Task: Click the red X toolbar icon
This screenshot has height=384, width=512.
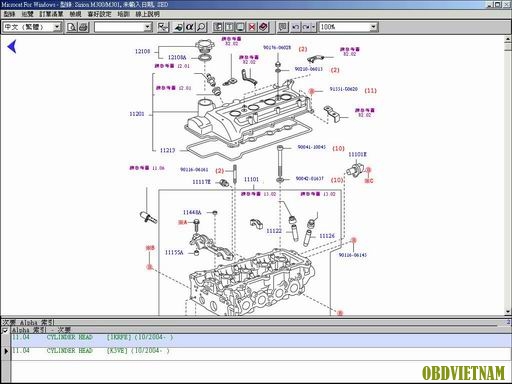Action: 252,27
